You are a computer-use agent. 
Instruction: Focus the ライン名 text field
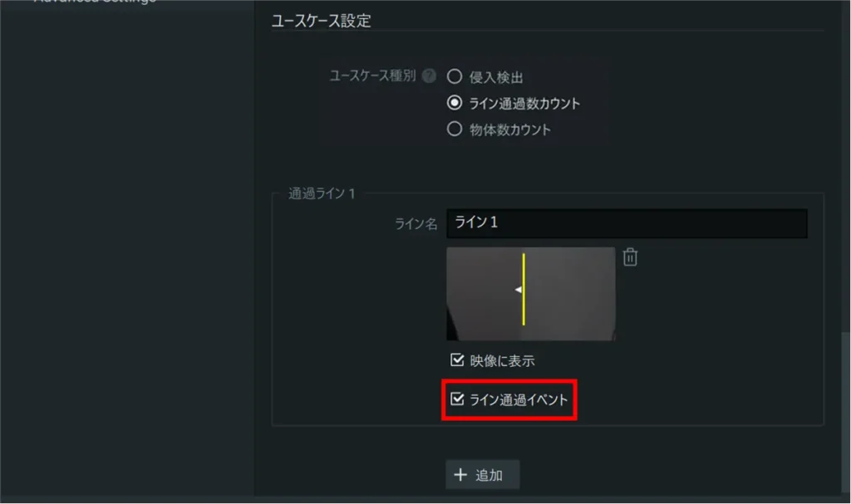[x=627, y=223]
